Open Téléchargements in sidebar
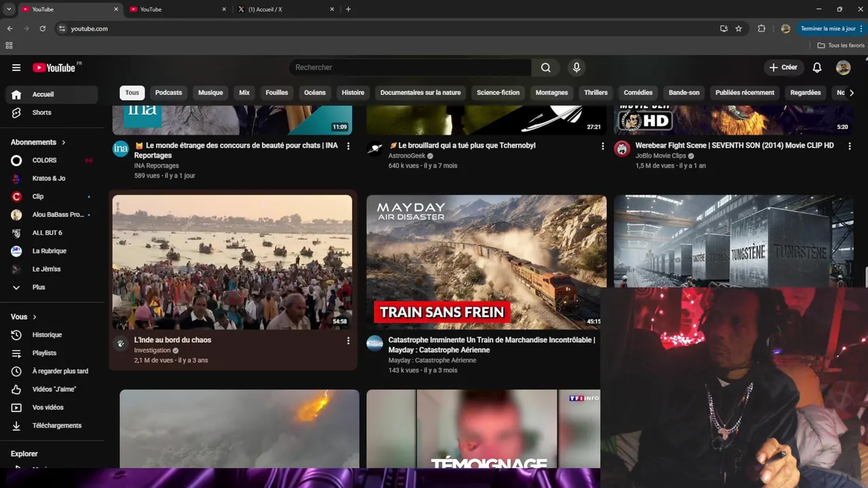 coord(52,426)
